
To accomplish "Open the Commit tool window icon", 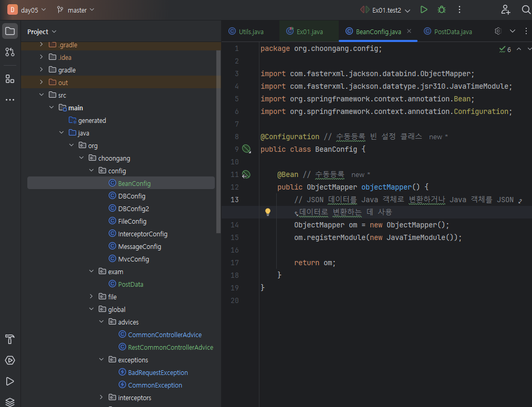I will (10, 52).
